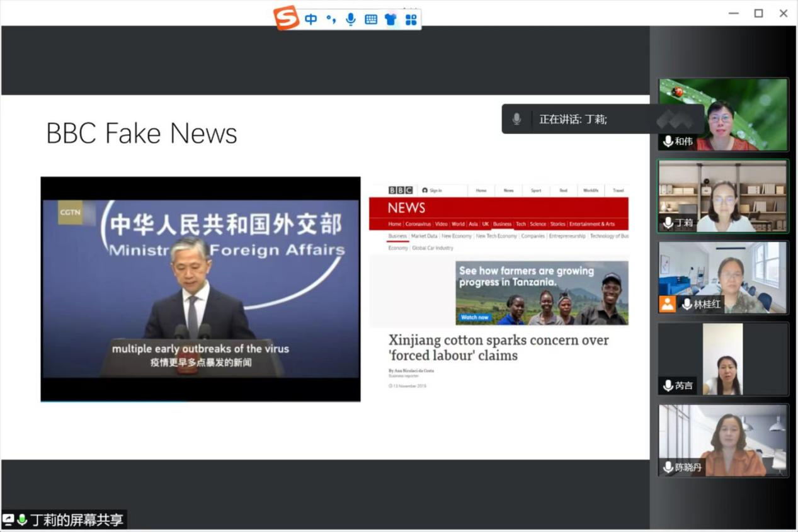Click the blue Watch now button

475,317
